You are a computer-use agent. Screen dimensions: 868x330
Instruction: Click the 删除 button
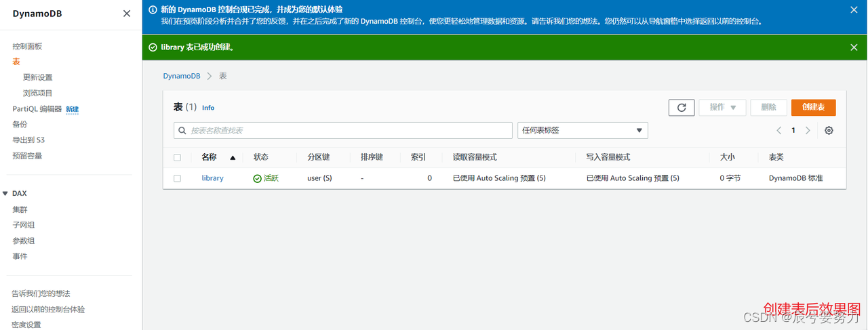click(x=768, y=107)
